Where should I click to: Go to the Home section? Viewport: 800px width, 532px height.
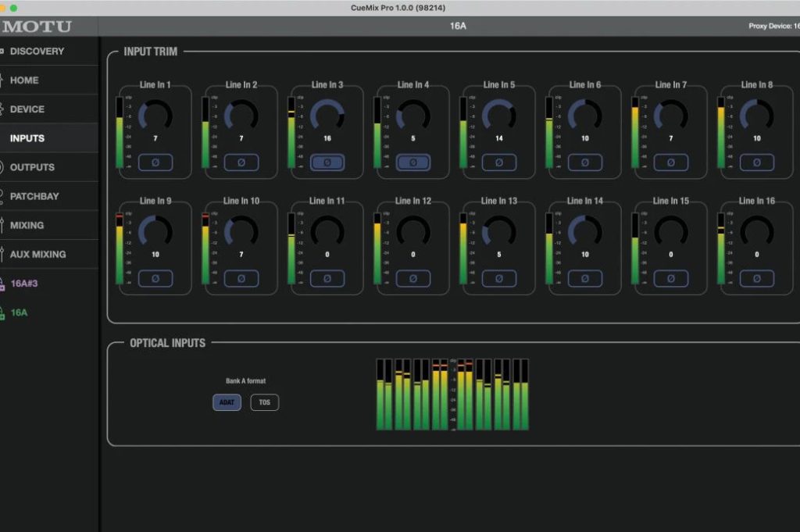pos(24,80)
